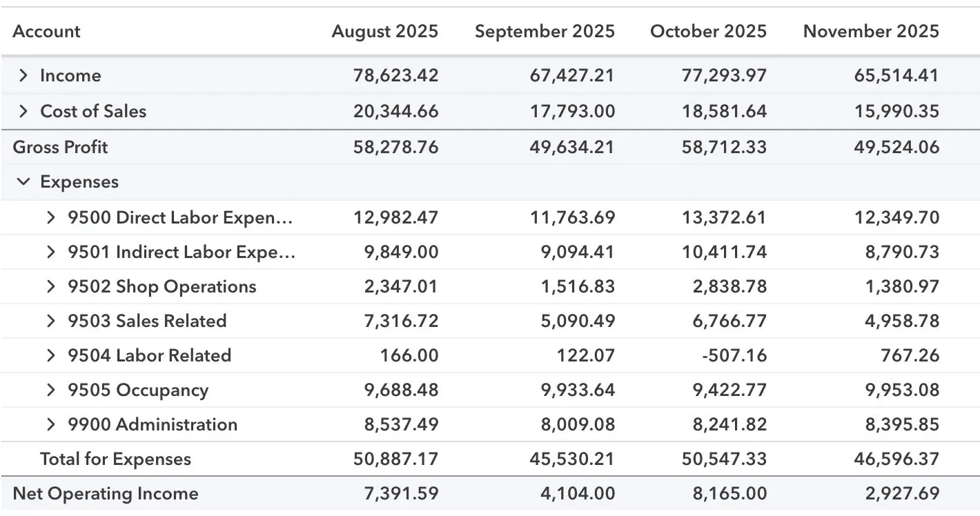Click the August 2025 column header

384,32
